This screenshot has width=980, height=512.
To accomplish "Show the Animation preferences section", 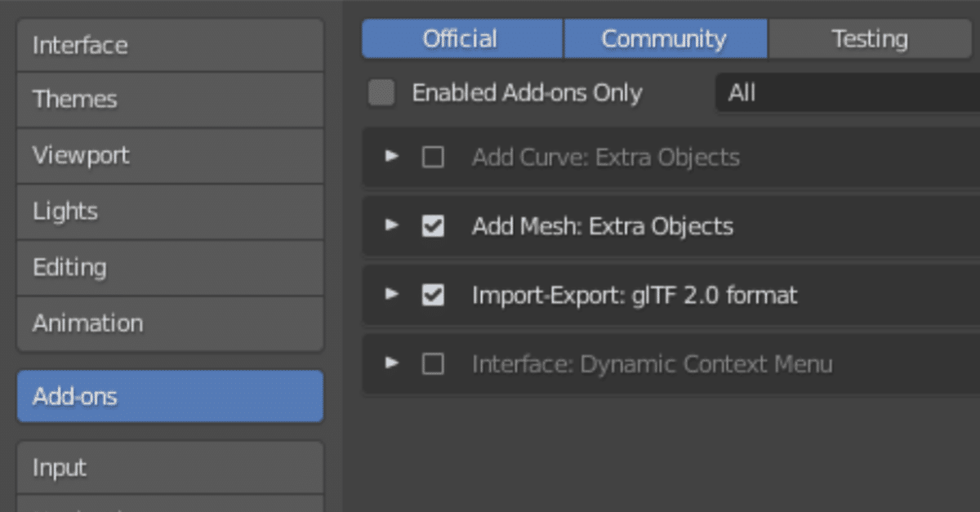I will (x=170, y=323).
